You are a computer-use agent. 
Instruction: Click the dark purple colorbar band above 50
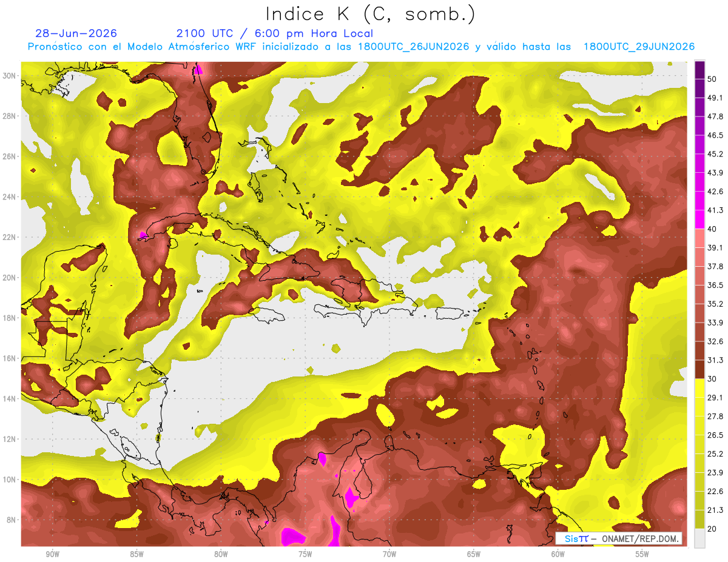(699, 70)
